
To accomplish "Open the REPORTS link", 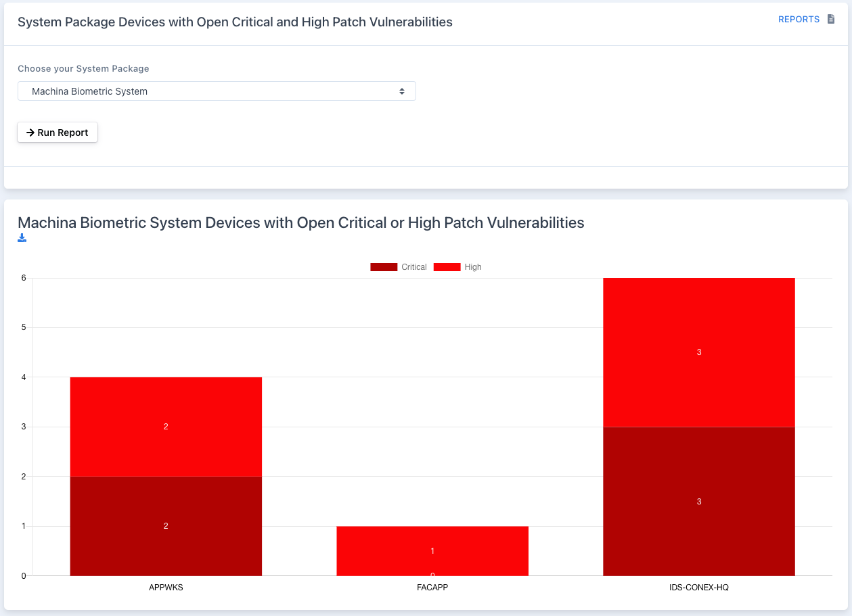I will tap(799, 20).
